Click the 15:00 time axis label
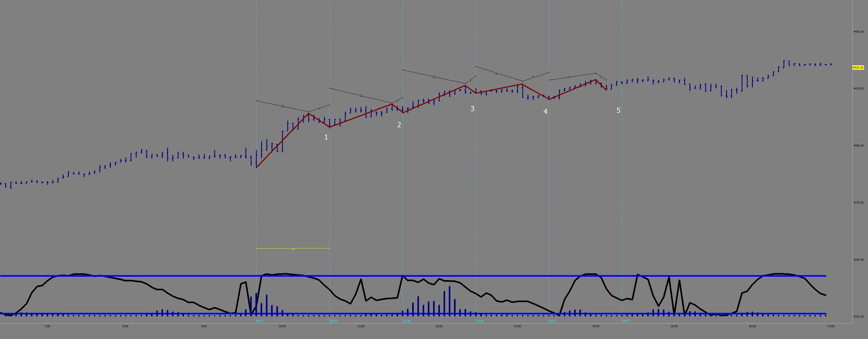Screen dimensions: 868x339 pos(674,326)
